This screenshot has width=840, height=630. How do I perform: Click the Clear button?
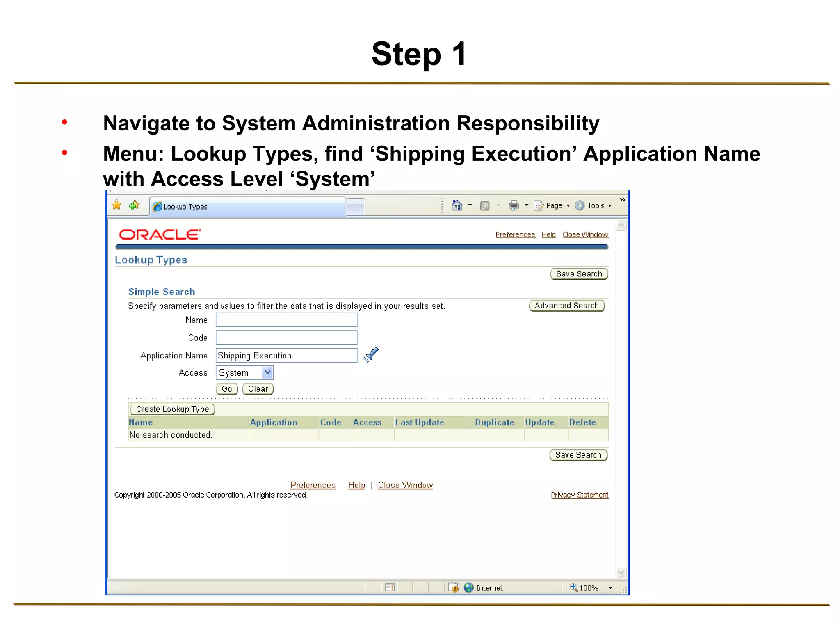click(x=258, y=389)
